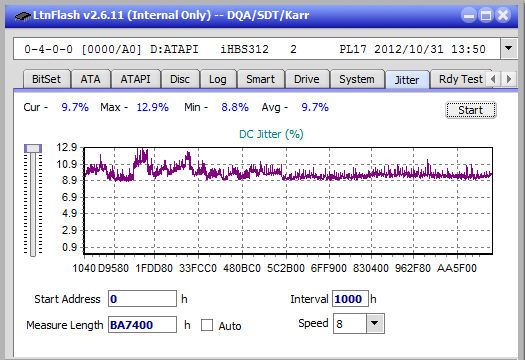The image size is (525, 360).
Task: Open the drive selection dropdown arrow
Action: (509, 49)
